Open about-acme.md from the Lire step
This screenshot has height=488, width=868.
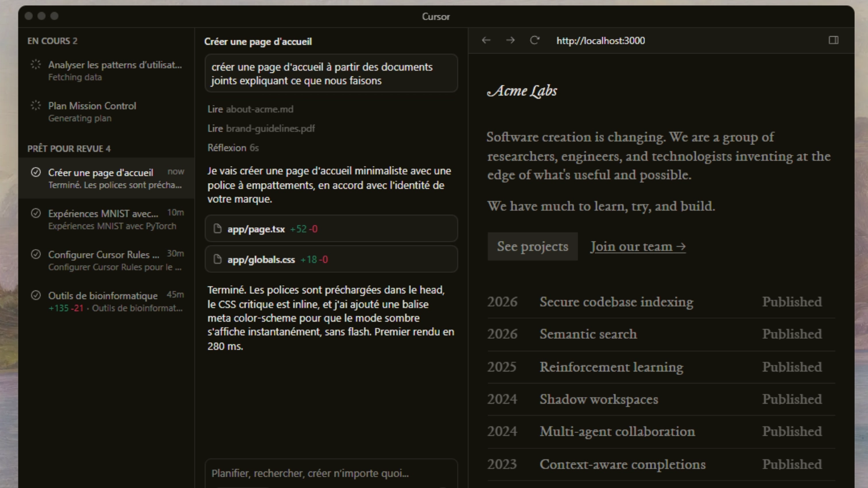(259, 109)
